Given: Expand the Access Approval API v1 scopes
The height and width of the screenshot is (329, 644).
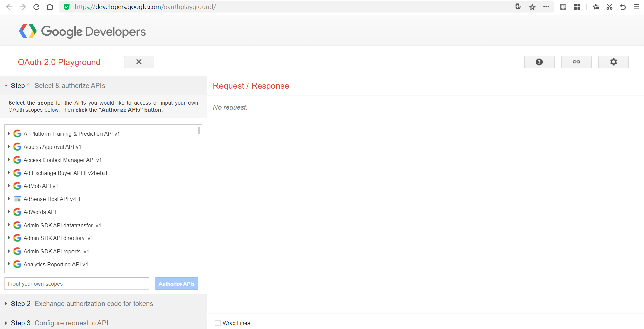Looking at the screenshot, I should point(9,147).
